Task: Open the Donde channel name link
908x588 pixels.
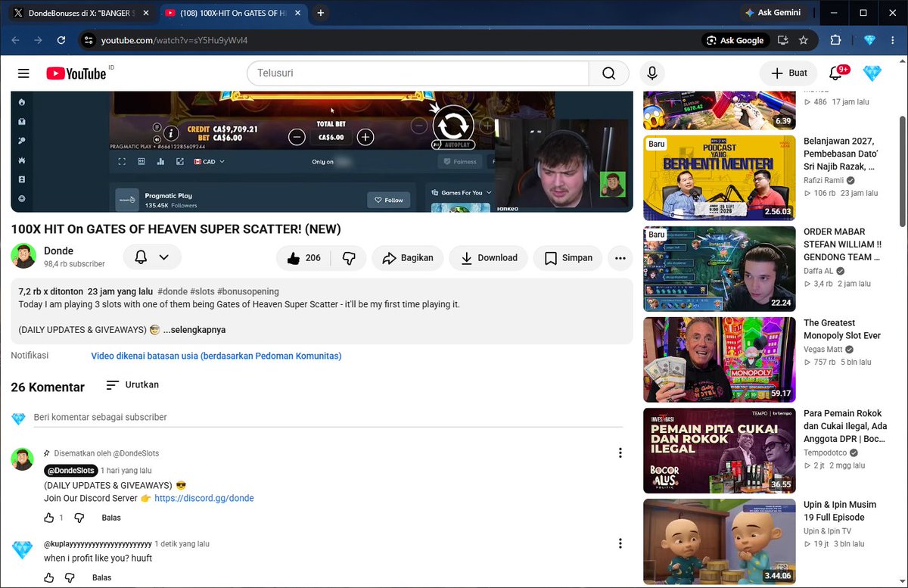Action: click(x=59, y=250)
